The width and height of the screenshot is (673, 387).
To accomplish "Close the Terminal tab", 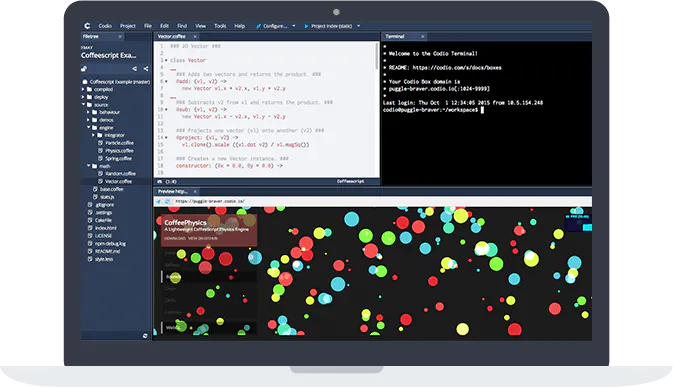I will coord(422,37).
